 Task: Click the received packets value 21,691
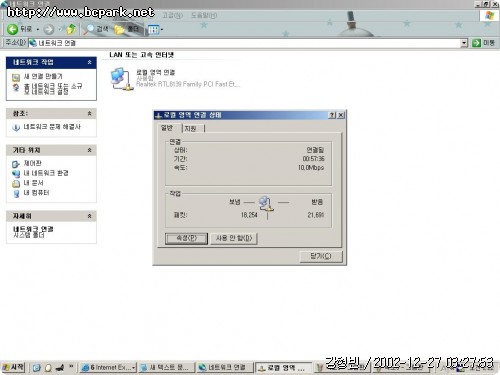point(315,215)
